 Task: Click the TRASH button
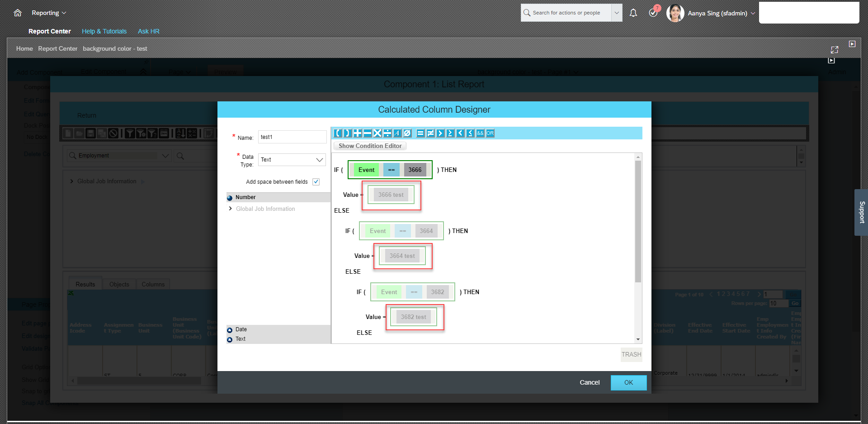[x=631, y=354]
